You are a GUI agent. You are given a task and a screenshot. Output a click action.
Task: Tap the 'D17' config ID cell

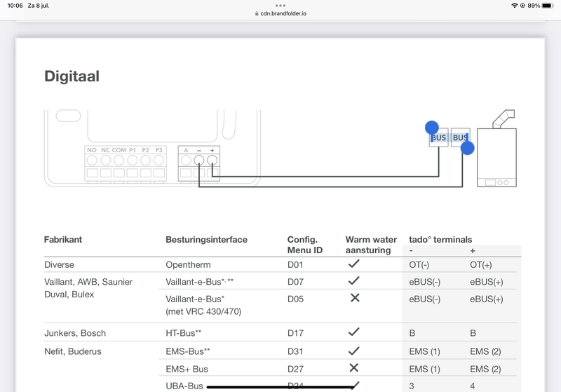click(x=295, y=333)
